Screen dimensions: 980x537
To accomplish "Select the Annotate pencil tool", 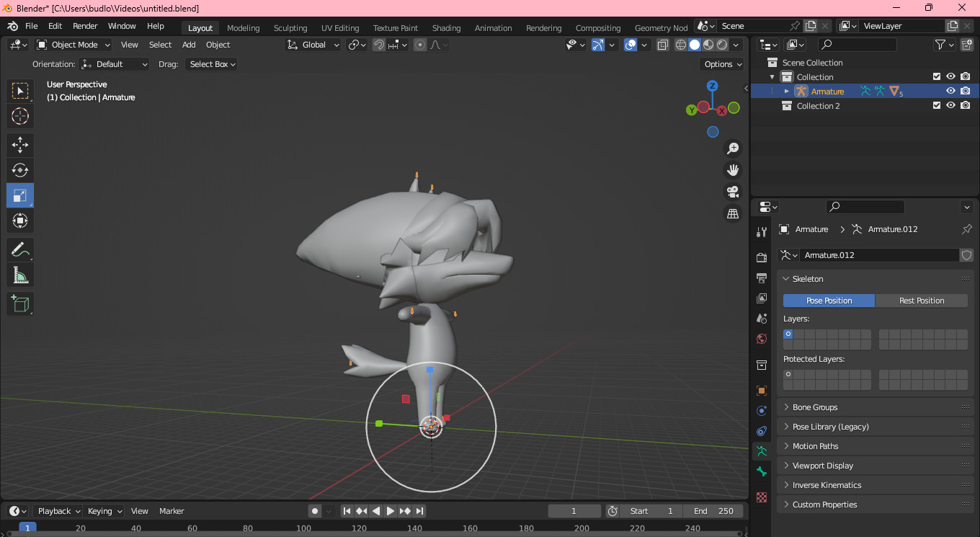I will [x=20, y=250].
